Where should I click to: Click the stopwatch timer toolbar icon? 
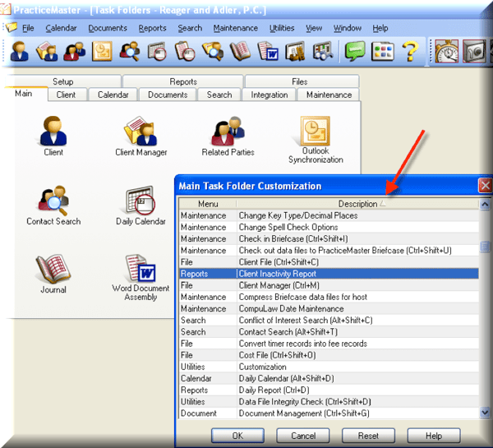pyautogui.click(x=446, y=51)
